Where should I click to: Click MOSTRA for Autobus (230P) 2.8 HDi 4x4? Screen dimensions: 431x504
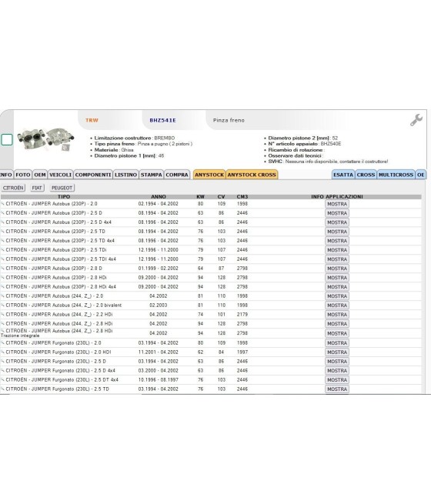tap(337, 287)
